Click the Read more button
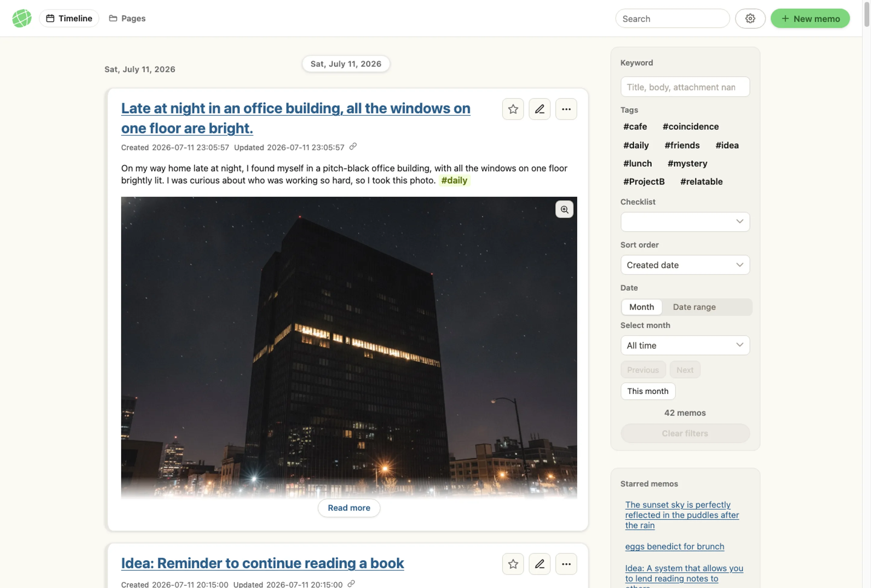 click(x=348, y=508)
